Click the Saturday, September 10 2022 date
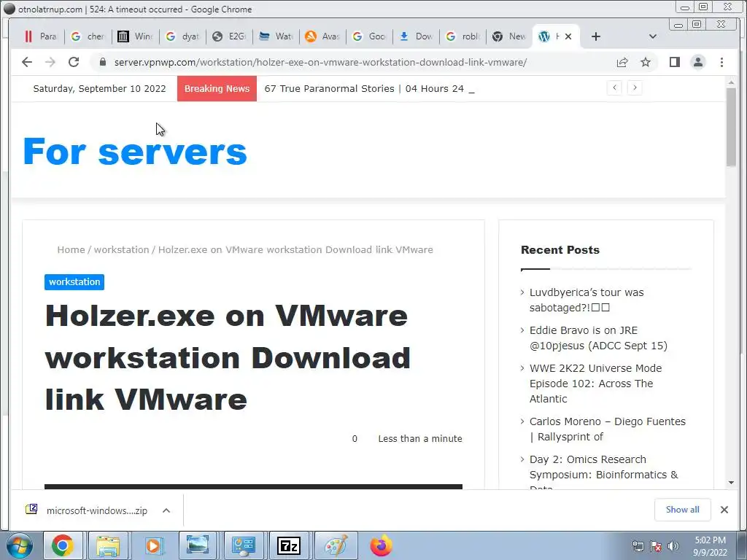Image resolution: width=747 pixels, height=560 pixels. tap(99, 88)
